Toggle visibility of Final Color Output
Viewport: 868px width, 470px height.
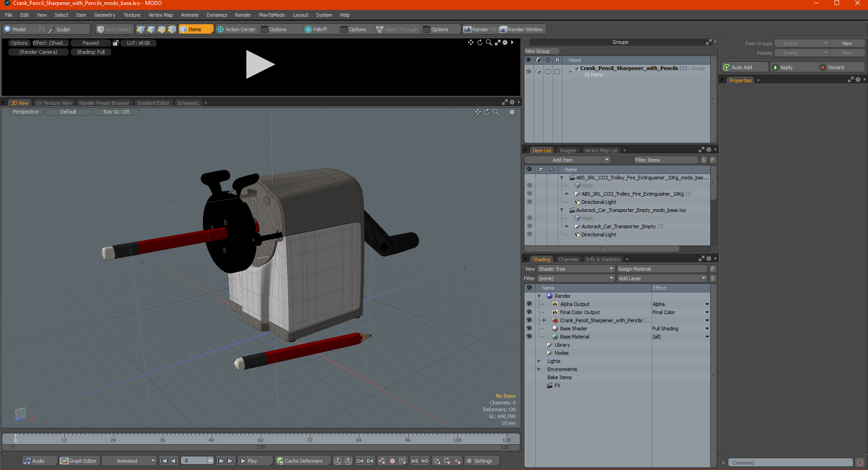pyautogui.click(x=529, y=312)
